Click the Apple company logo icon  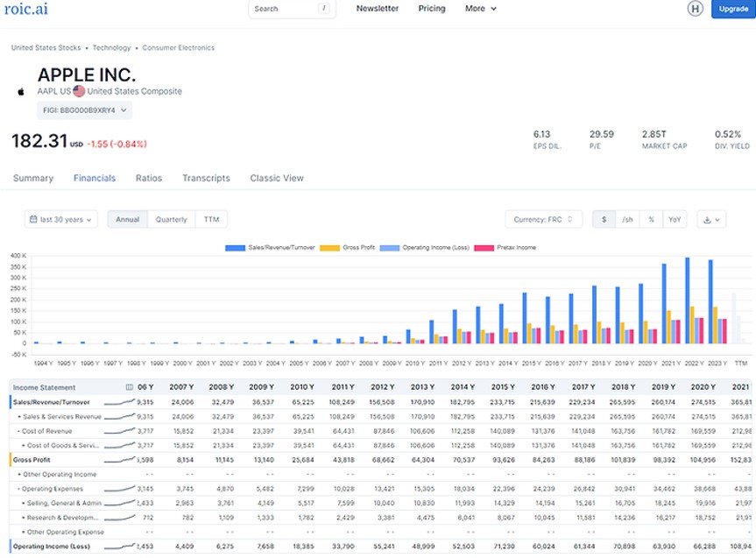[21, 92]
